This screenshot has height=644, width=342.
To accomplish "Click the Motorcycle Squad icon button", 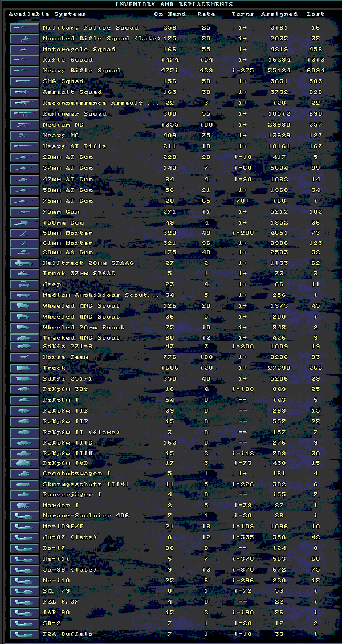I will pyautogui.click(x=25, y=49).
